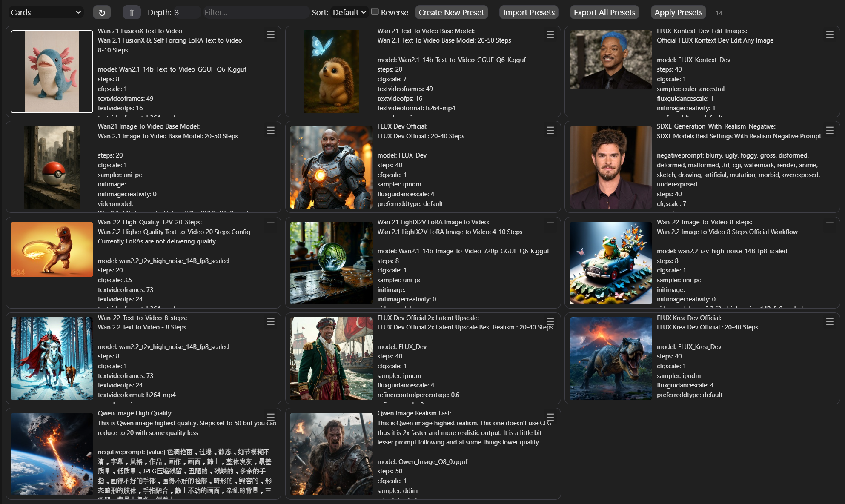Enable the Reverse sort checkbox
The width and height of the screenshot is (845, 504).
click(375, 12)
